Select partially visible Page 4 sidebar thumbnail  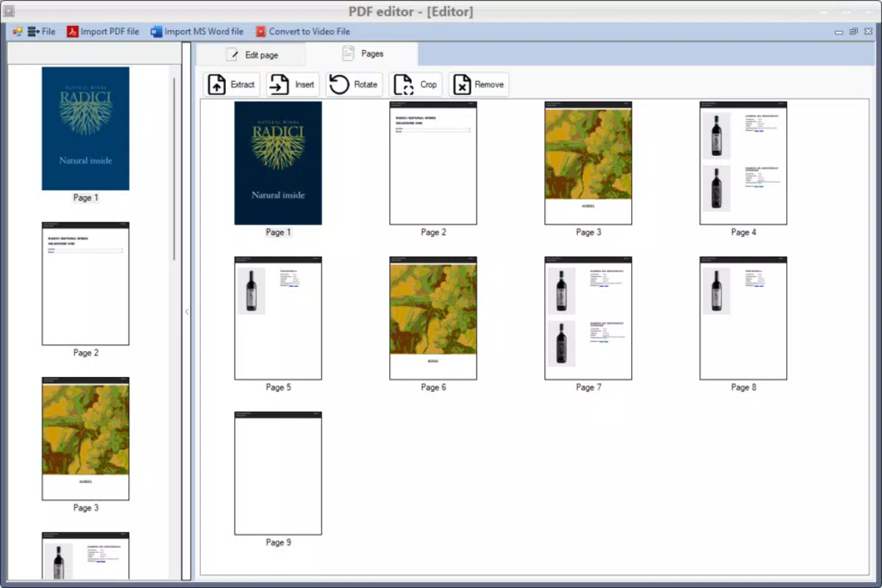[x=85, y=556]
